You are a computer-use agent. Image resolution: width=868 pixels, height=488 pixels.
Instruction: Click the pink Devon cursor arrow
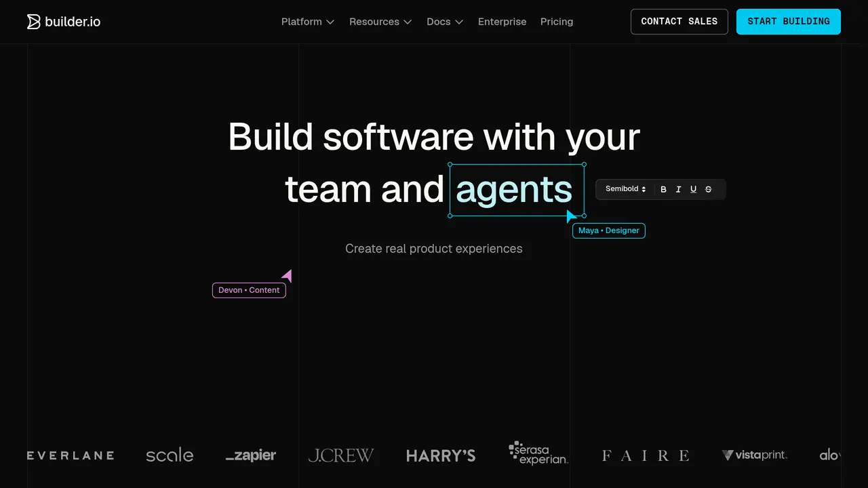click(288, 275)
